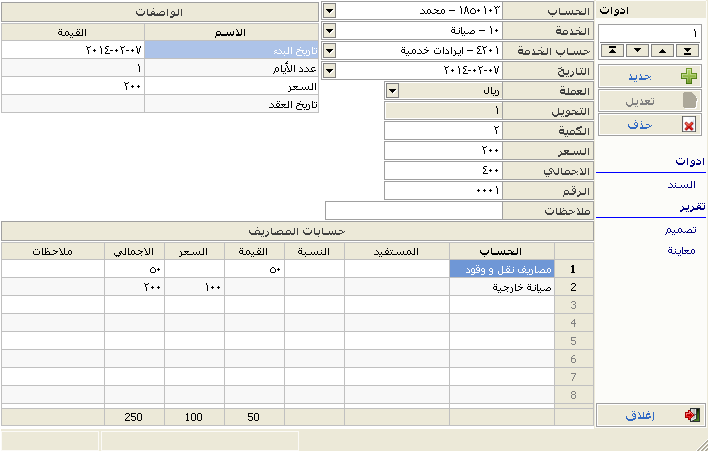The image size is (708, 451).
Task: Click the red X Delete (حذف) icon
Action: coord(687,125)
